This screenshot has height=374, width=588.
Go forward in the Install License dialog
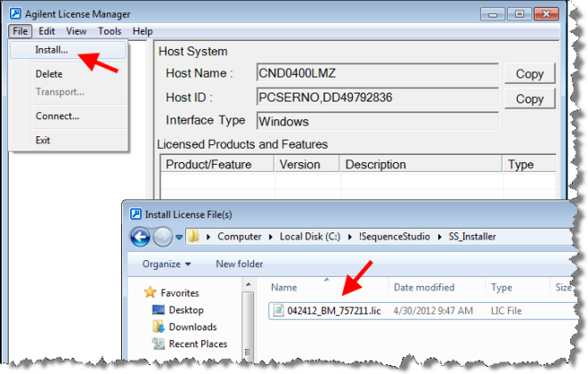click(163, 237)
